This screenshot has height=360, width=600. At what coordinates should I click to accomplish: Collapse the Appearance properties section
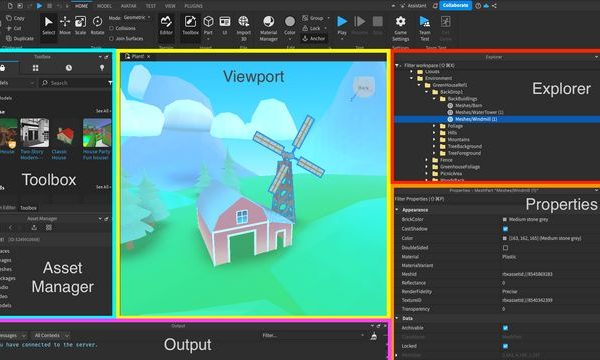[x=397, y=210]
